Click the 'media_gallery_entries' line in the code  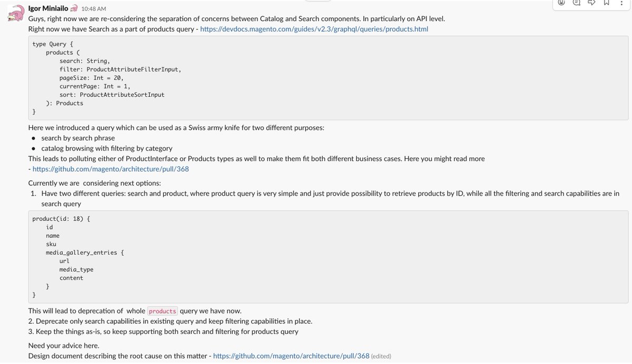(85, 252)
